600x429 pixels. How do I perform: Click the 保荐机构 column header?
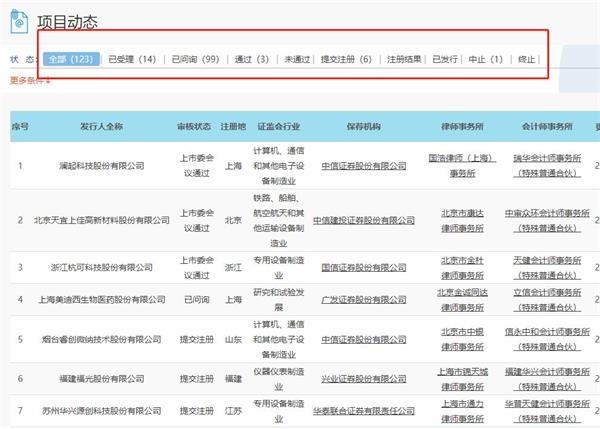[364, 127]
